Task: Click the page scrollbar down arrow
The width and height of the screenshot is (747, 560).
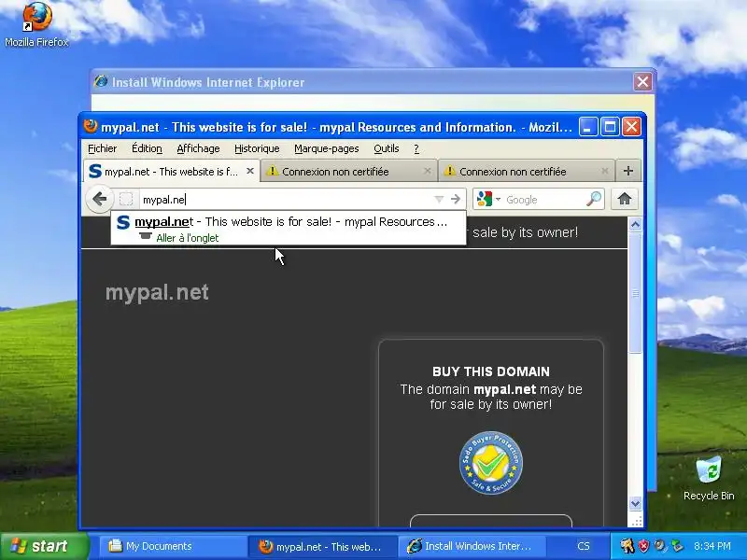Action: [x=635, y=503]
